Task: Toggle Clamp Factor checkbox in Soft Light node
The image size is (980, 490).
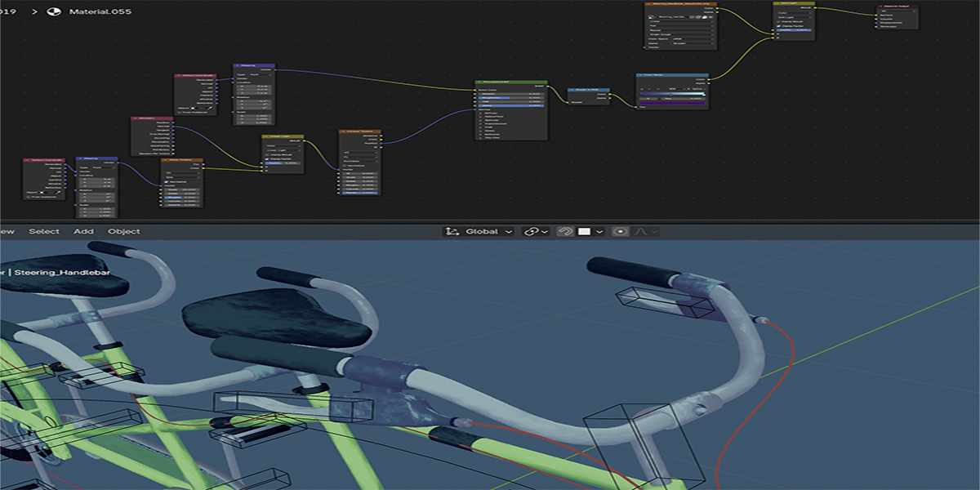Action: click(778, 26)
